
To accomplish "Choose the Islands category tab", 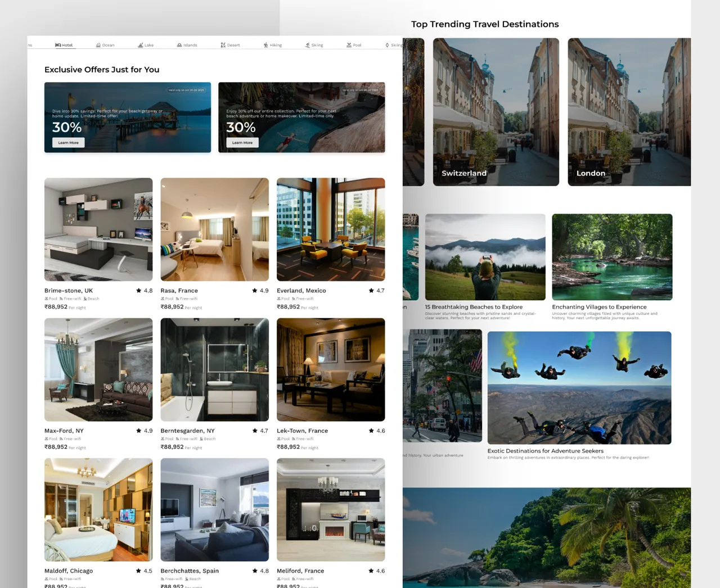I will 187,45.
